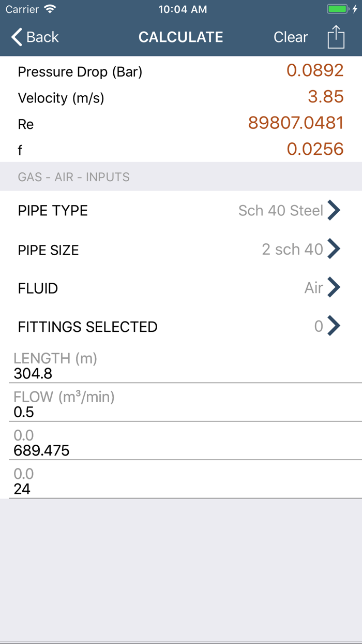362x644 pixels.
Task: Open PIPE TYPE chevron arrow
Action: click(334, 211)
